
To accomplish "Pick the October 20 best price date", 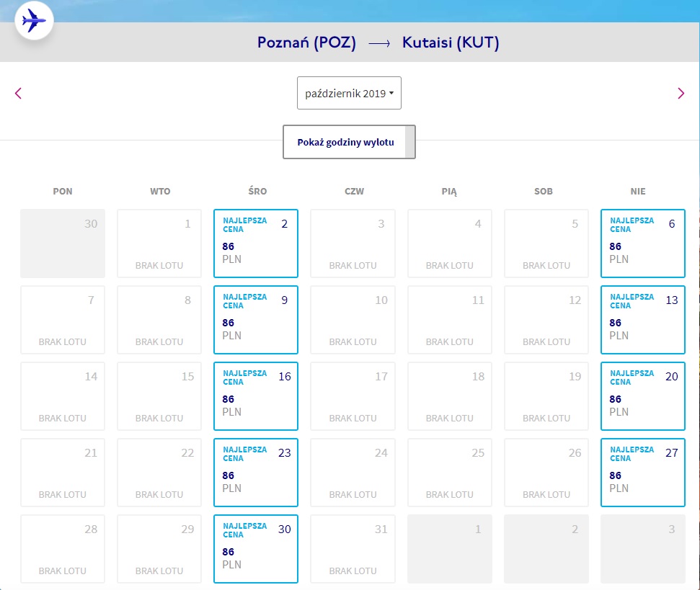I will [643, 396].
